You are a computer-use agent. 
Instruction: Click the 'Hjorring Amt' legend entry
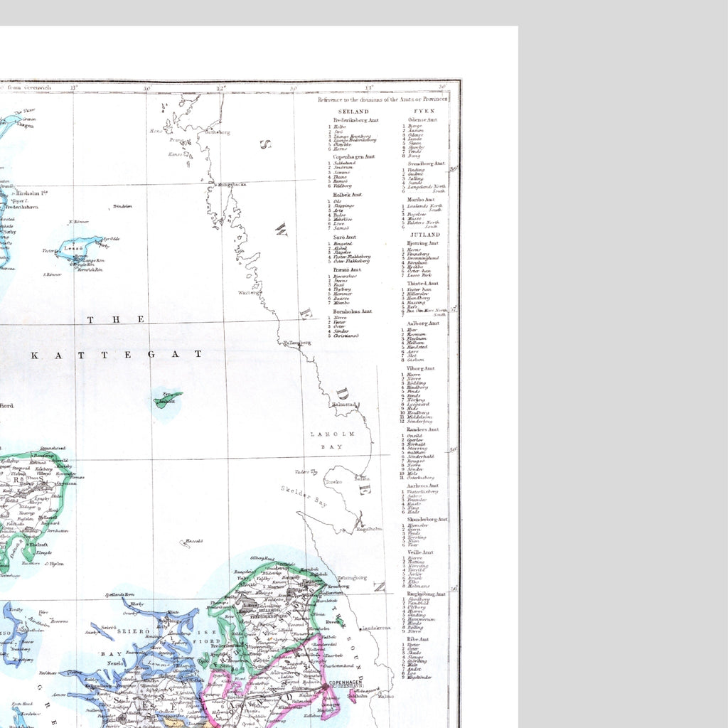tap(423, 243)
